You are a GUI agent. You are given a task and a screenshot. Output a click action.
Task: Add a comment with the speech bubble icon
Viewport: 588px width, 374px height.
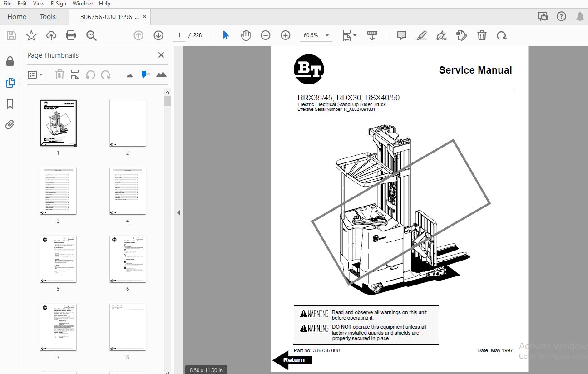pyautogui.click(x=402, y=35)
